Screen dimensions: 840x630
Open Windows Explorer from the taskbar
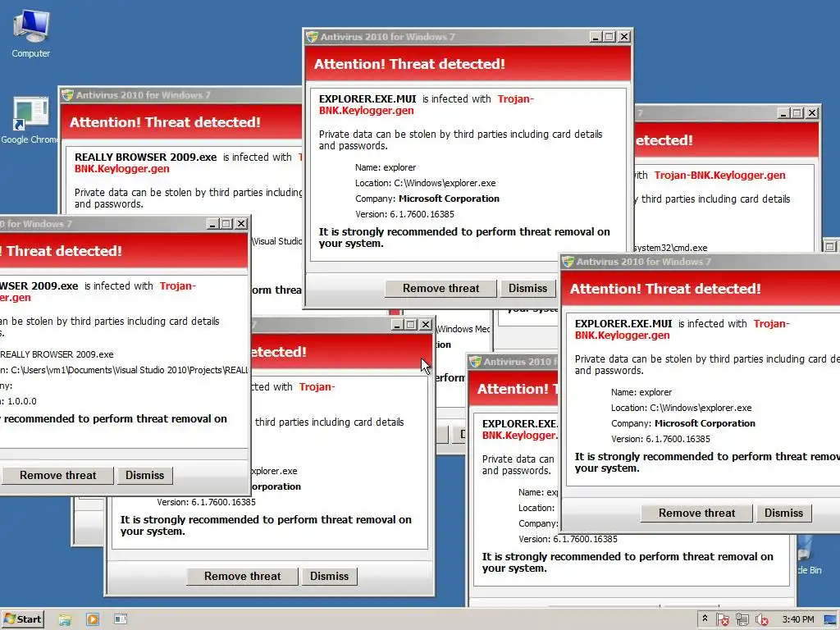(x=65, y=620)
